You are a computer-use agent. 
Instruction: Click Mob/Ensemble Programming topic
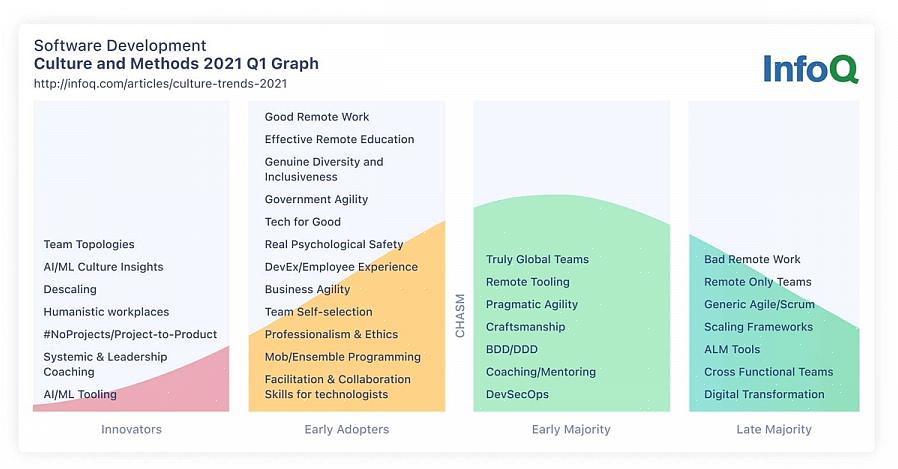click(342, 357)
